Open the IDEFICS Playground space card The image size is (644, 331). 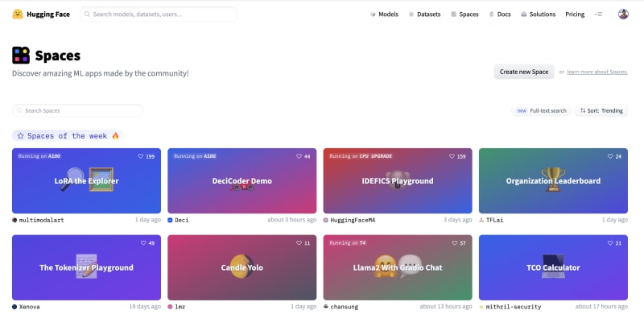[x=398, y=180]
